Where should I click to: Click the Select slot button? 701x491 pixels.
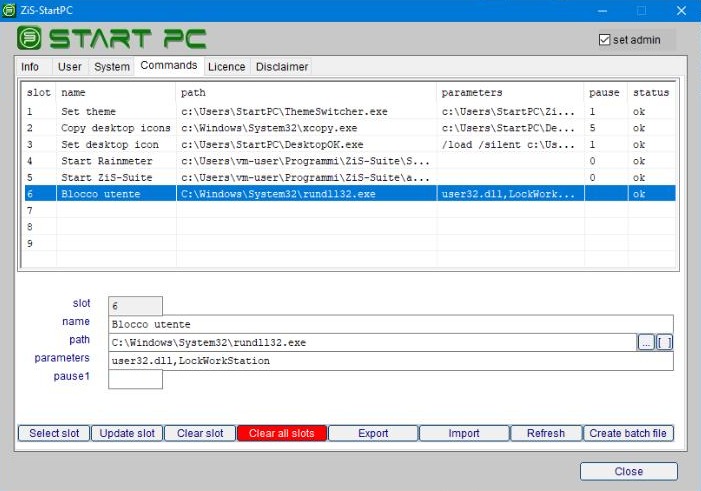click(x=54, y=433)
